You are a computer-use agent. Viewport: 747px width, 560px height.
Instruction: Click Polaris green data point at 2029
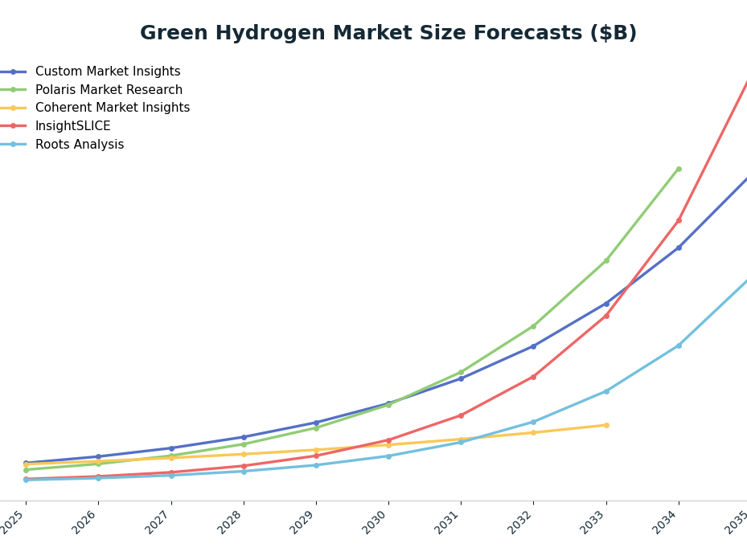click(316, 427)
